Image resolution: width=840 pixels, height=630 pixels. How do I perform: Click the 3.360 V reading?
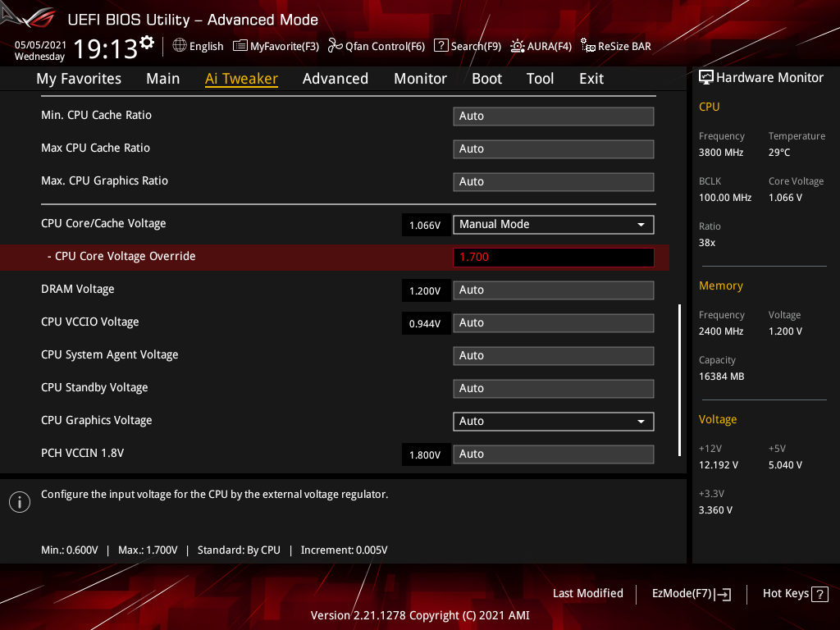[x=715, y=509]
